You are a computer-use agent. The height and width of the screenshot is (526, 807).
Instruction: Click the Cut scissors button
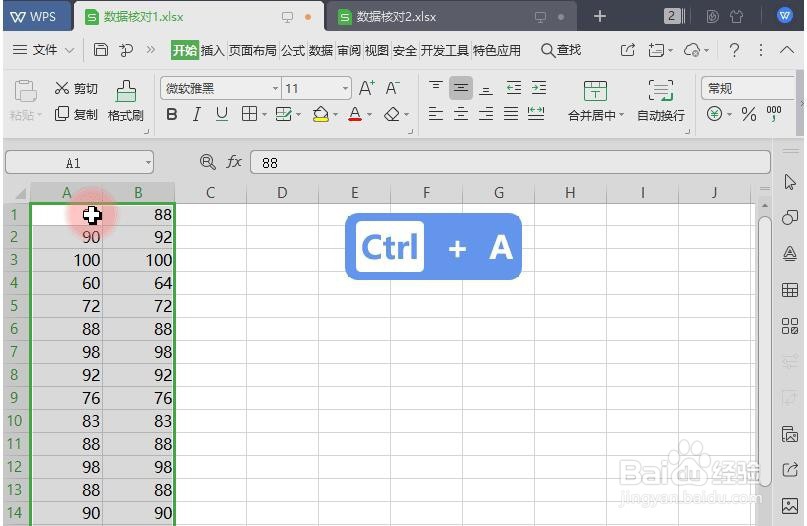point(76,89)
